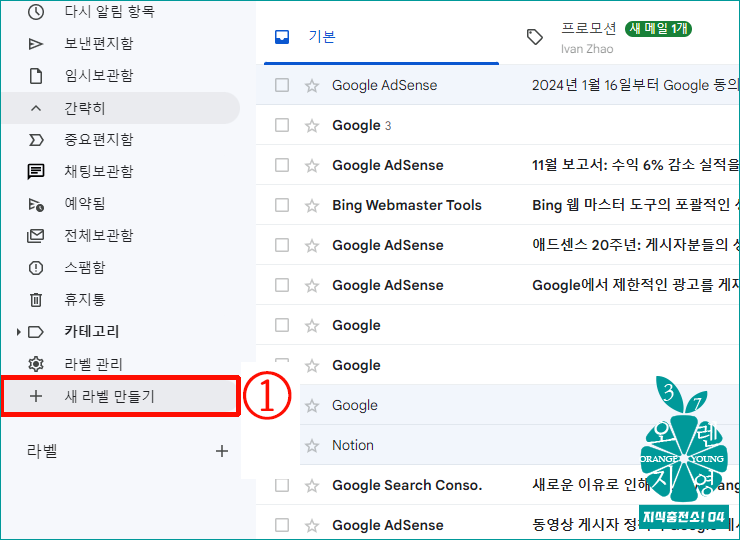Star the Notion email
Screen dimensions: 740x540
coord(311,445)
